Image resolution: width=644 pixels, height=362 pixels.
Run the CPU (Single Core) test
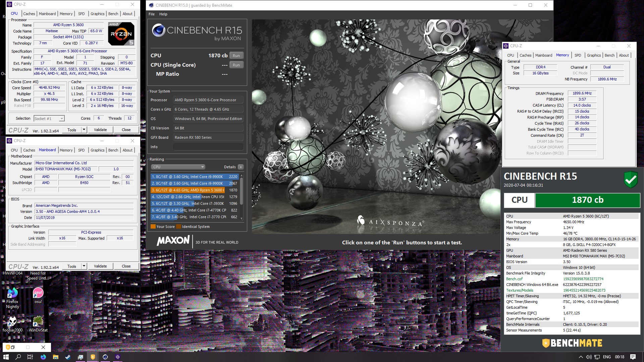click(236, 65)
